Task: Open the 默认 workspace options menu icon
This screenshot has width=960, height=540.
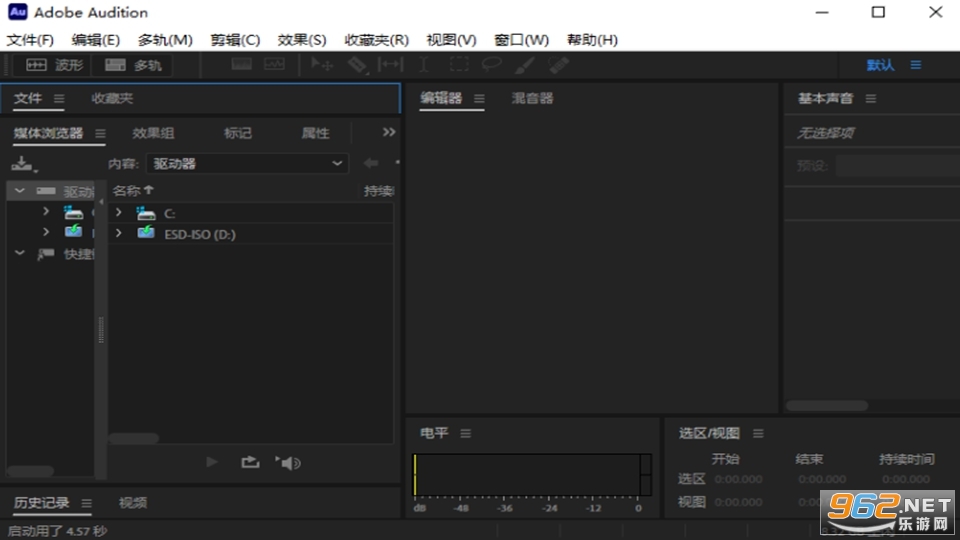Action: coord(915,65)
